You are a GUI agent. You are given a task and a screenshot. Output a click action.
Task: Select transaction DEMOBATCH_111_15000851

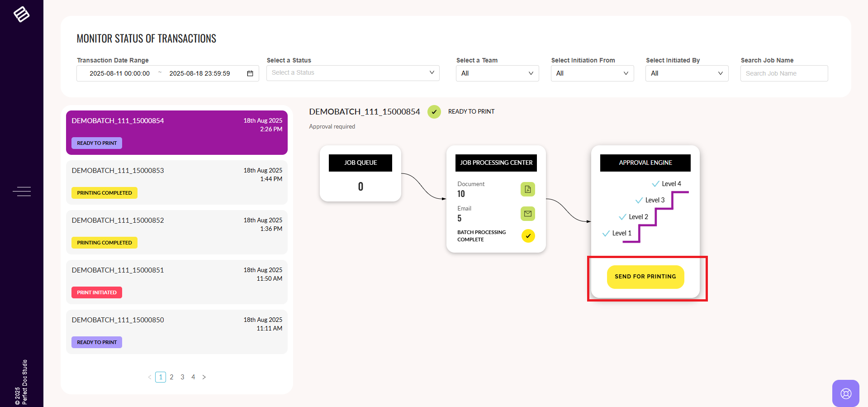coord(176,282)
